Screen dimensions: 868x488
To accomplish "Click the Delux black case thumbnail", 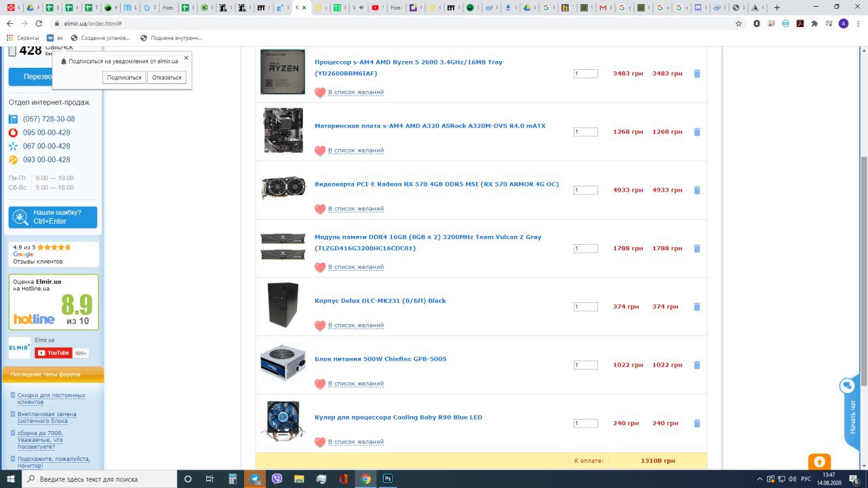I will coord(283,305).
